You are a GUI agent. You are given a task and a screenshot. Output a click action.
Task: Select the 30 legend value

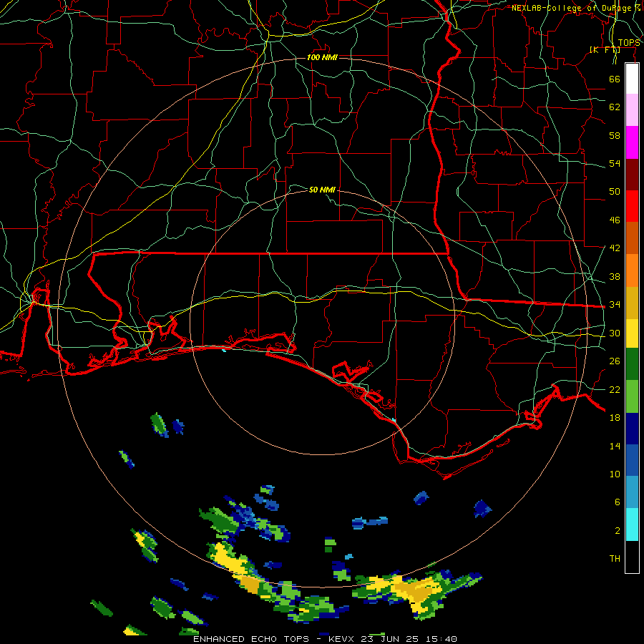[615, 333]
